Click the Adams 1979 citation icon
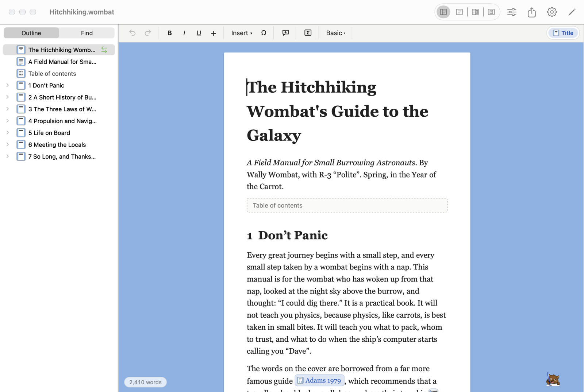Image resolution: width=584 pixels, height=392 pixels. (300, 381)
